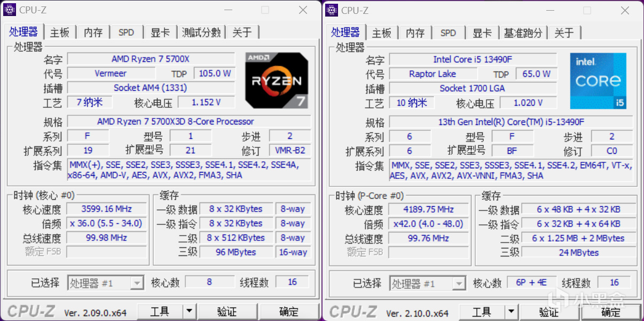
Task: Minimize the left CPU-Z window
Action: (x=229, y=10)
